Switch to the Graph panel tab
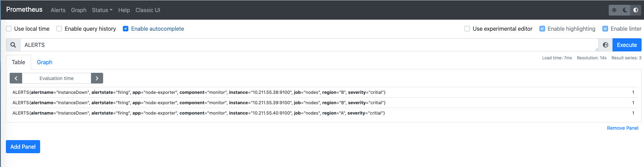The width and height of the screenshot is (644, 167). tap(45, 62)
